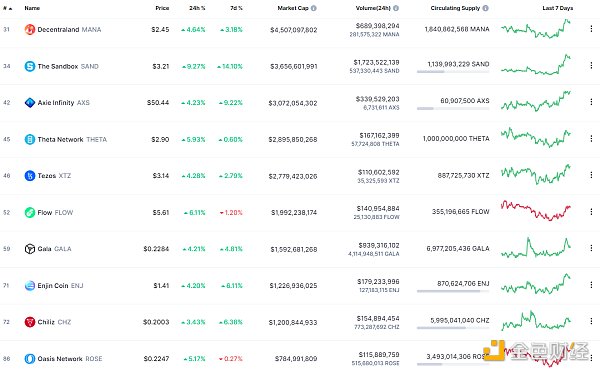Screen dimensions: 600x372
Task: Open three-dot menu for Decentraland row
Action: (591, 29)
